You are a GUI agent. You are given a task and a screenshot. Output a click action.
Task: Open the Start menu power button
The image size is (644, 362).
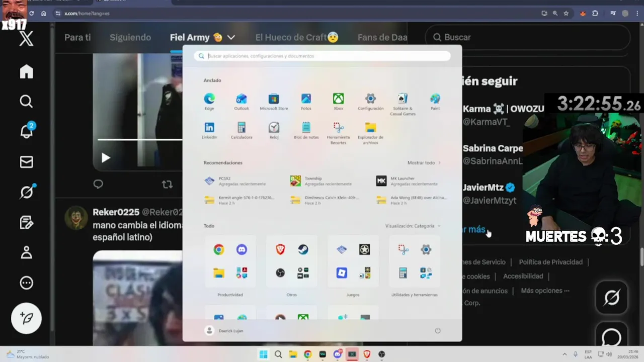click(437, 330)
